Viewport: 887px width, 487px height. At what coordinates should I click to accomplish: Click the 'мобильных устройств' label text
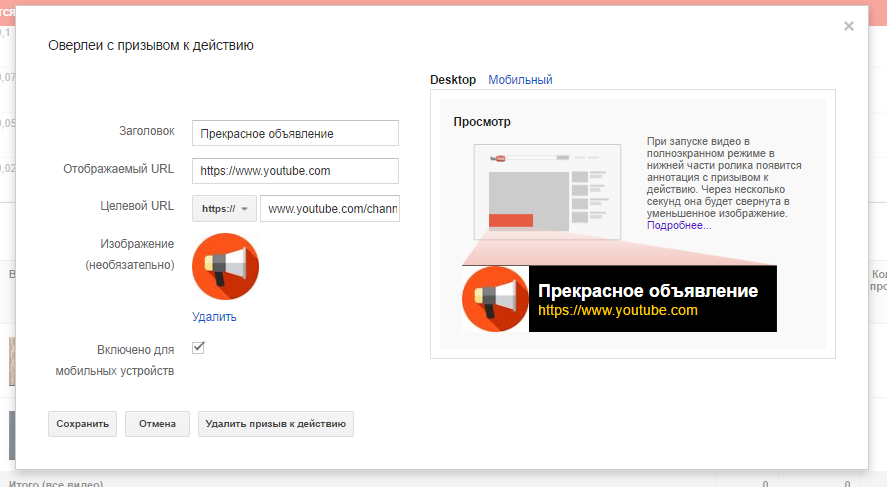click(x=115, y=371)
